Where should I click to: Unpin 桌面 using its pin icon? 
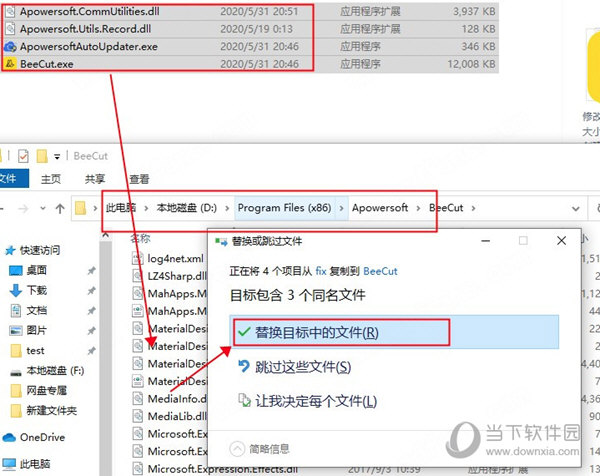[x=91, y=271]
